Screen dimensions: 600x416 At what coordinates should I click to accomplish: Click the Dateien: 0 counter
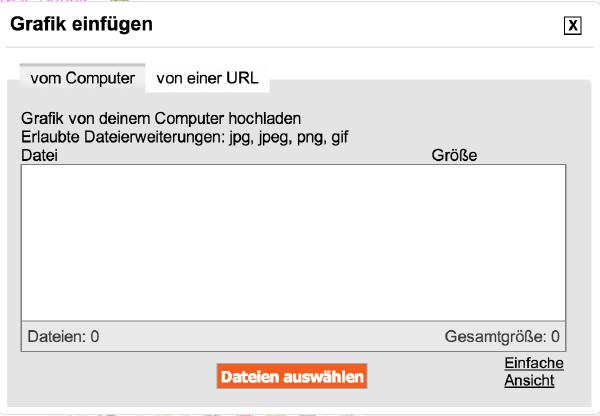click(x=63, y=337)
